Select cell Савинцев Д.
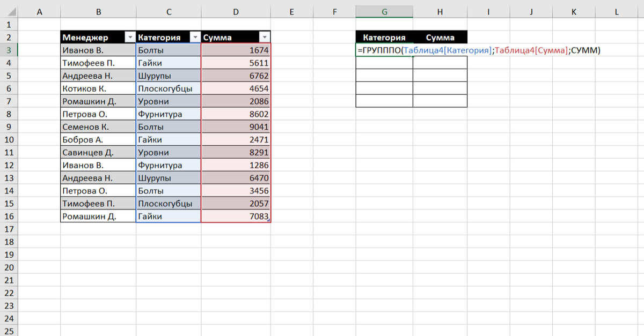Screen dimensions: 644x336 click(98, 152)
